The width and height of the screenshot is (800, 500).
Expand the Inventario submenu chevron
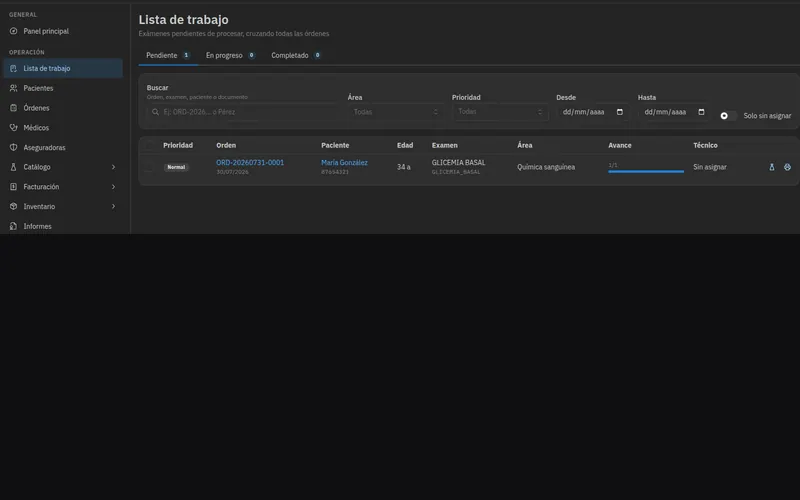[x=113, y=207]
